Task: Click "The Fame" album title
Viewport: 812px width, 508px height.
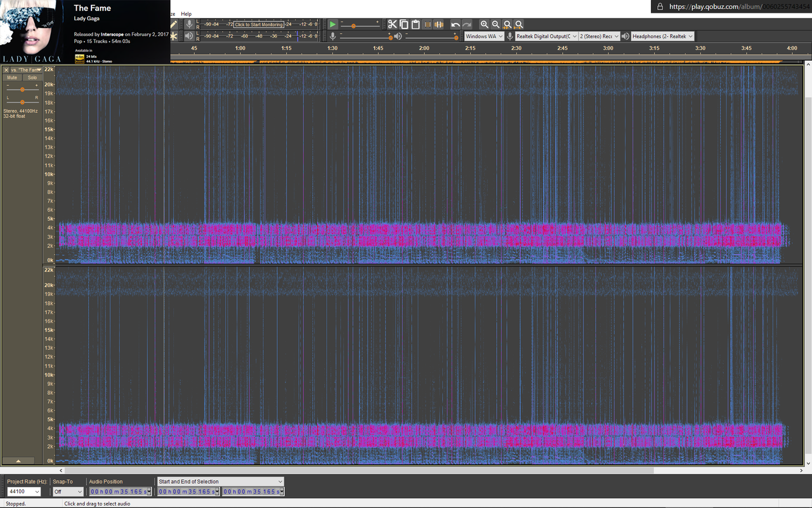Action: pyautogui.click(x=93, y=8)
